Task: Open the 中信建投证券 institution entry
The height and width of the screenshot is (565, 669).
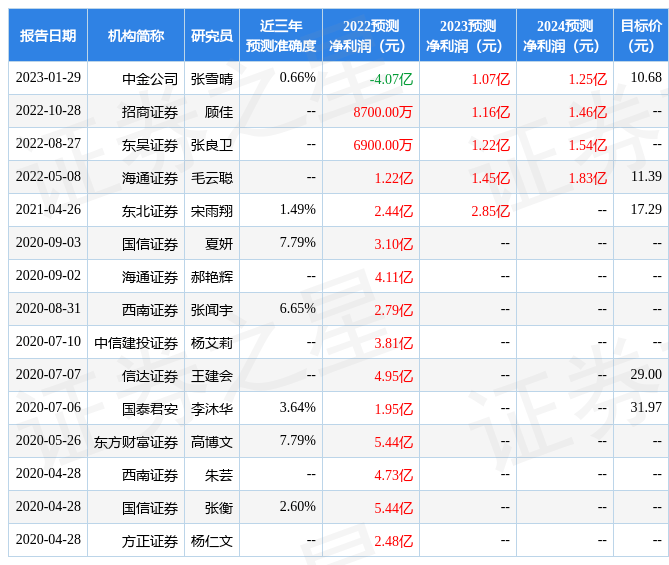Action: point(137,343)
